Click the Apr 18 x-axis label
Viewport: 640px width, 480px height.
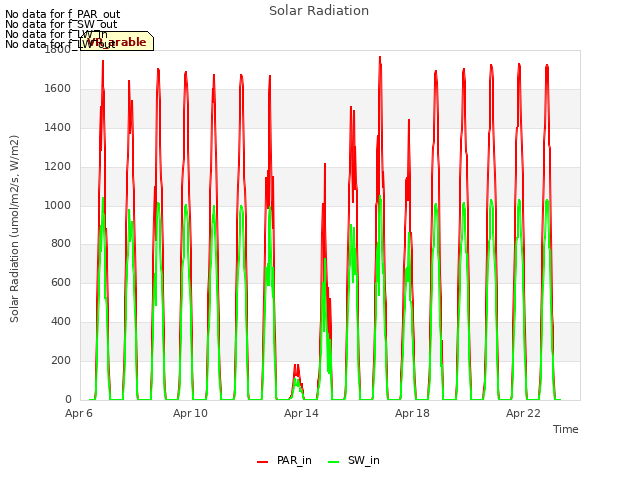[412, 413]
